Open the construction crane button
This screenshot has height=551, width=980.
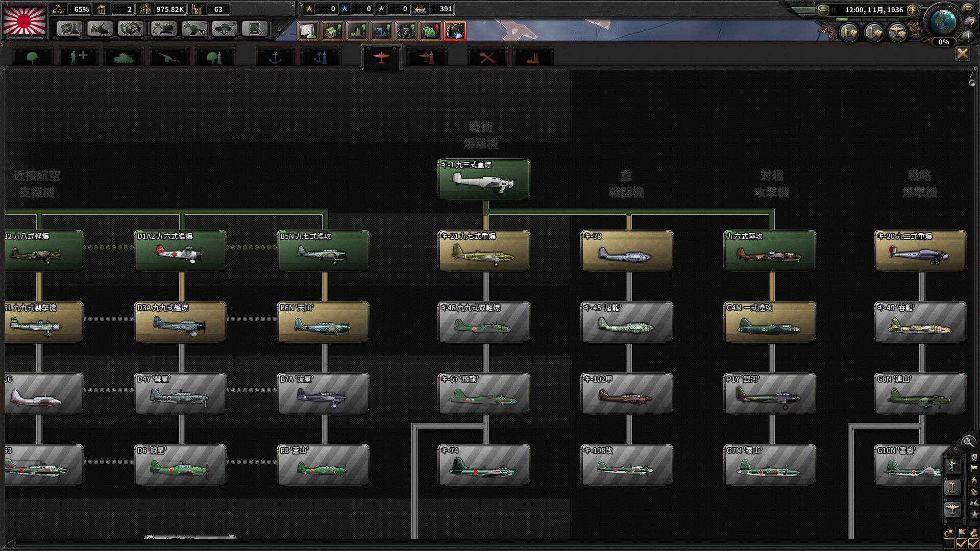tap(163, 29)
